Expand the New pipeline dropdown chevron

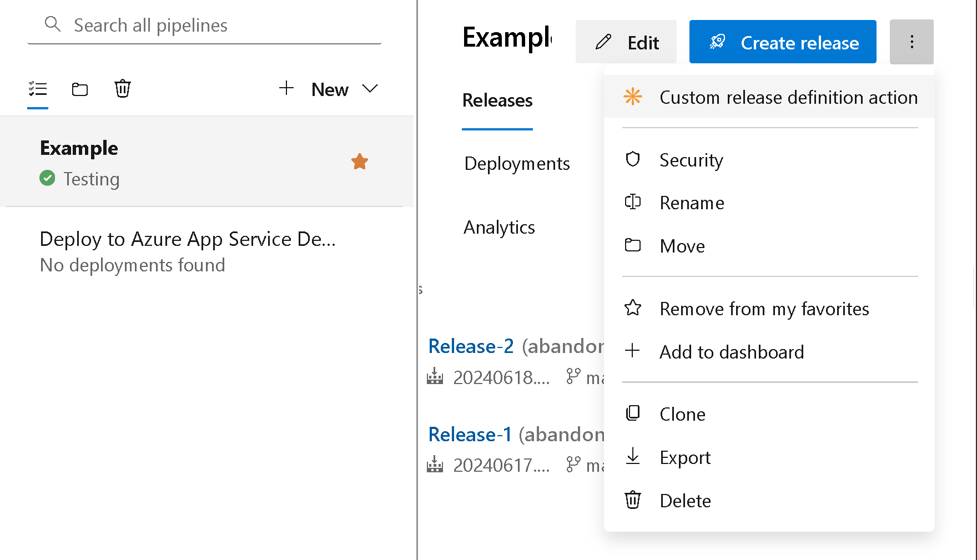tap(370, 89)
